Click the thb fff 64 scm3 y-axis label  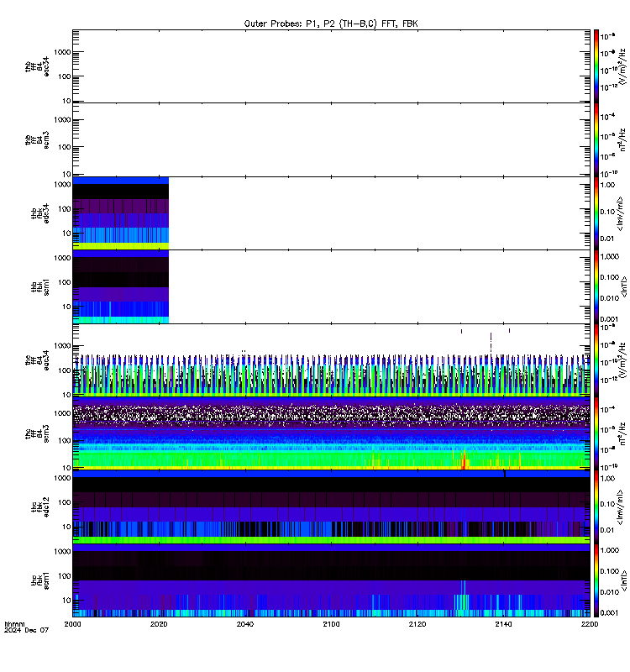click(x=37, y=140)
